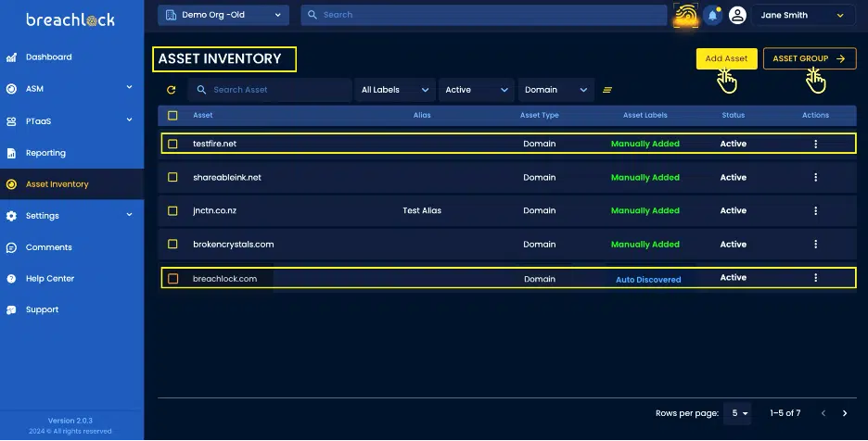The width and height of the screenshot is (868, 441).
Task: Check the testfire.net row checkbox
Action: point(172,144)
